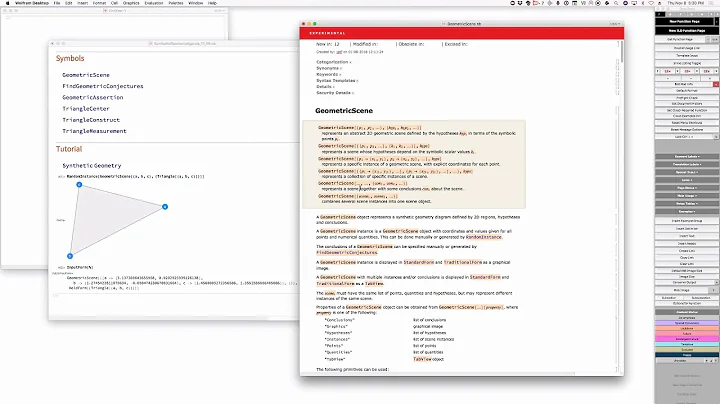Click the red button beside the info row in palette

(x=715, y=84)
